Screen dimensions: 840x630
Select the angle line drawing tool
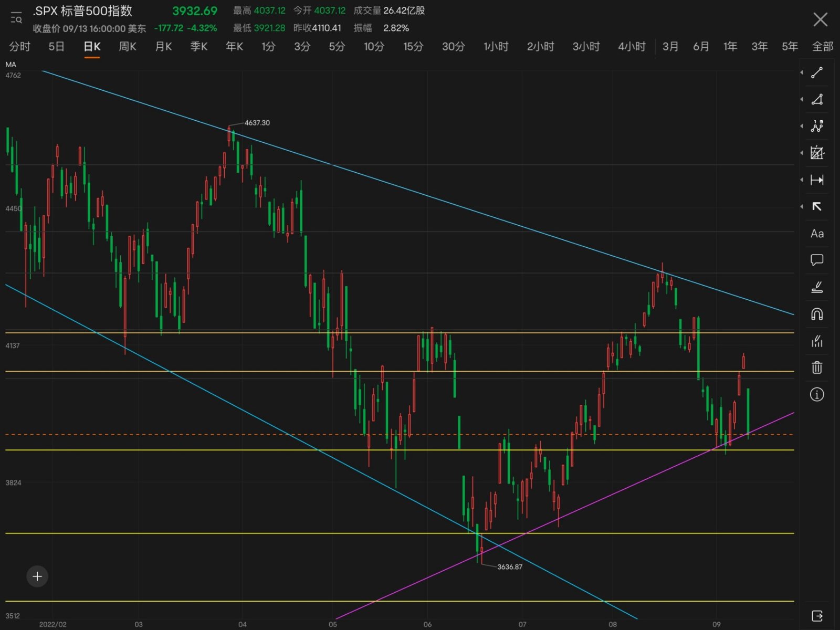pos(817,99)
